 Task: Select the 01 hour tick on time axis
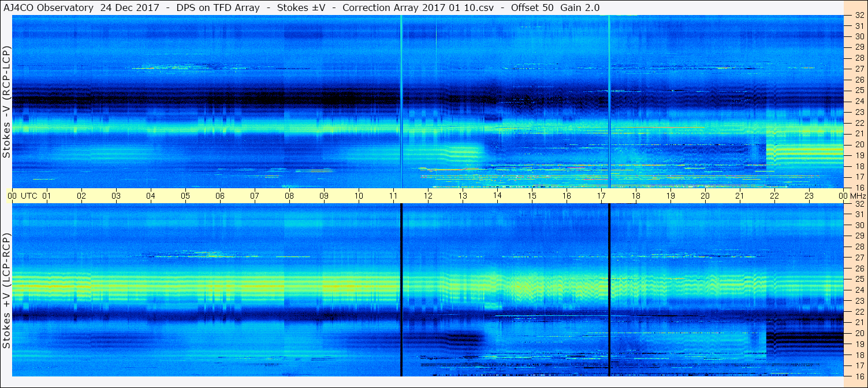tap(47, 196)
